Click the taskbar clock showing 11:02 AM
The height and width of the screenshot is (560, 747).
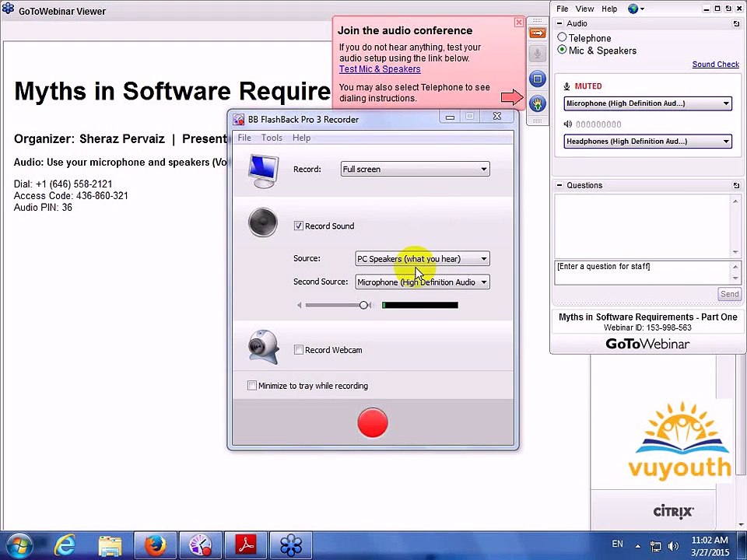click(x=710, y=546)
